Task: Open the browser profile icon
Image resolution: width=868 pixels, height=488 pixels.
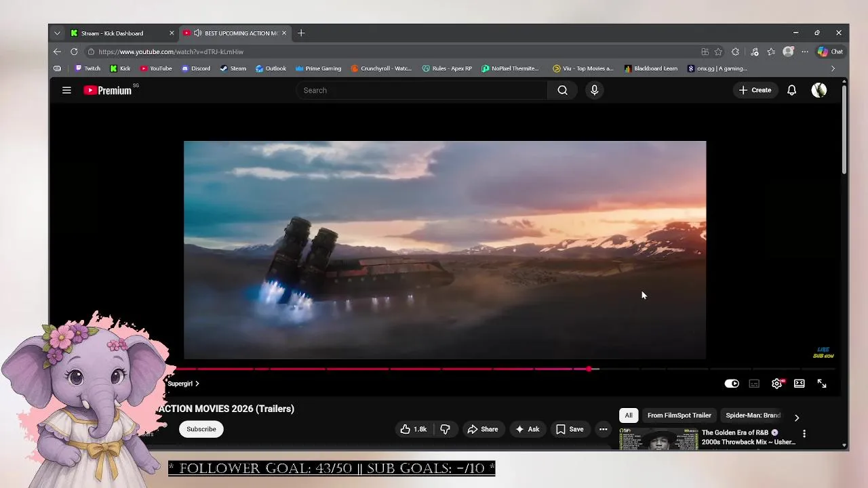Action: (788, 52)
